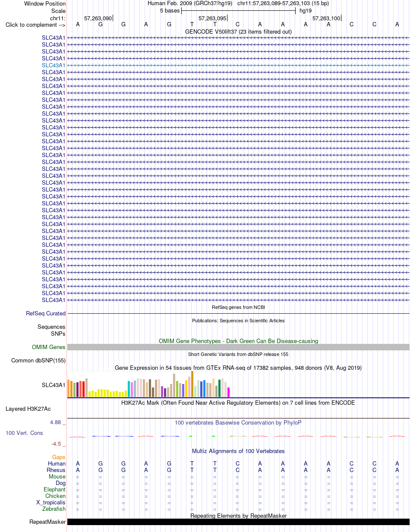The height and width of the screenshot is (532, 410).
Task: Click the 'Sequences SNPs' track label
Action: pos(51,330)
